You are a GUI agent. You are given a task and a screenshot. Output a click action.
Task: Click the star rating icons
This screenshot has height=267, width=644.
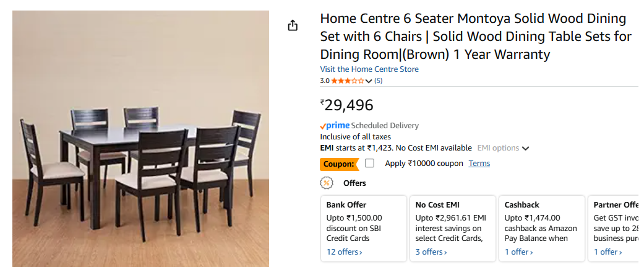[348, 81]
